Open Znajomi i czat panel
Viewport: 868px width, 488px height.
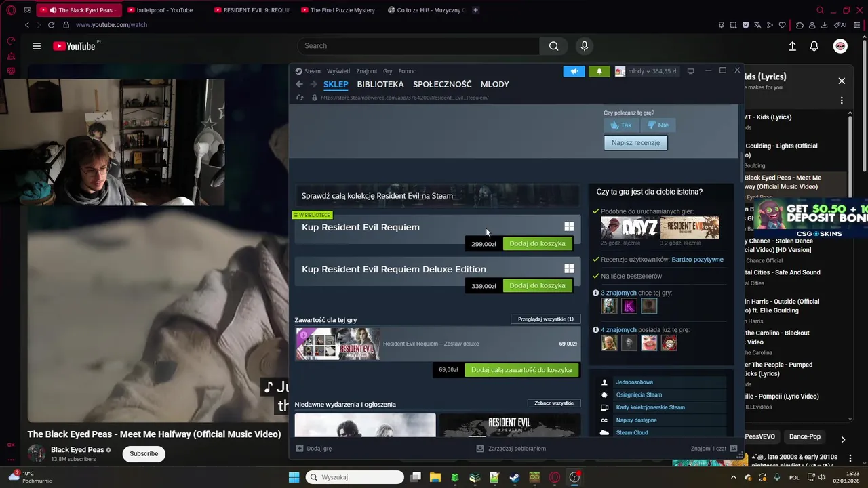pyautogui.click(x=713, y=449)
